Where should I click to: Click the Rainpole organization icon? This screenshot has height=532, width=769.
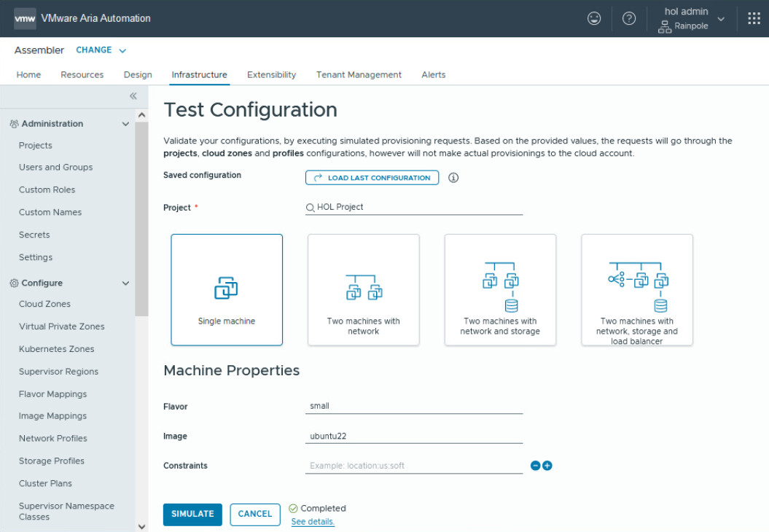[x=665, y=26]
